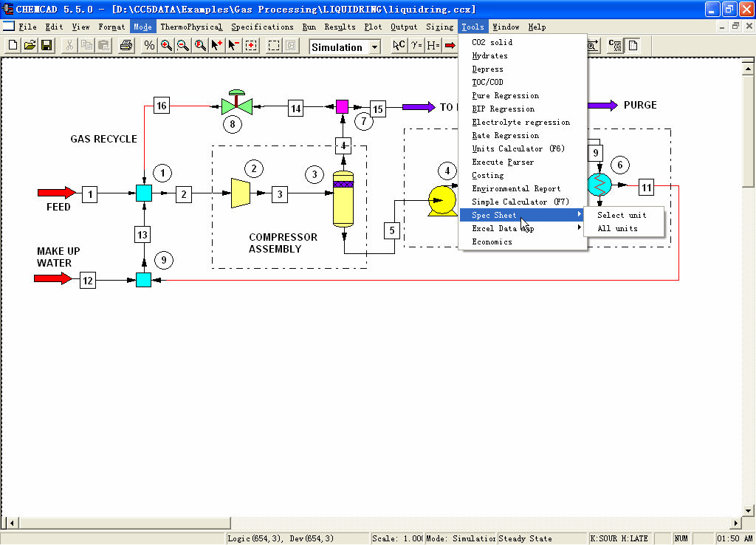Image resolution: width=756 pixels, height=545 pixels.
Task: Click the greyed-out square toolbar icon next to the dashed rectangle
Action: pos(291,45)
